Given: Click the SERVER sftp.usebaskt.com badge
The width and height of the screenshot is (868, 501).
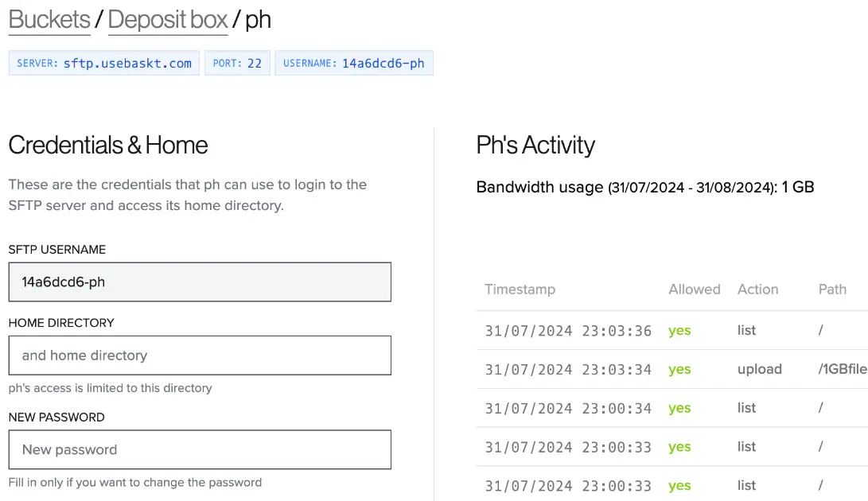Looking at the screenshot, I should 104,64.
